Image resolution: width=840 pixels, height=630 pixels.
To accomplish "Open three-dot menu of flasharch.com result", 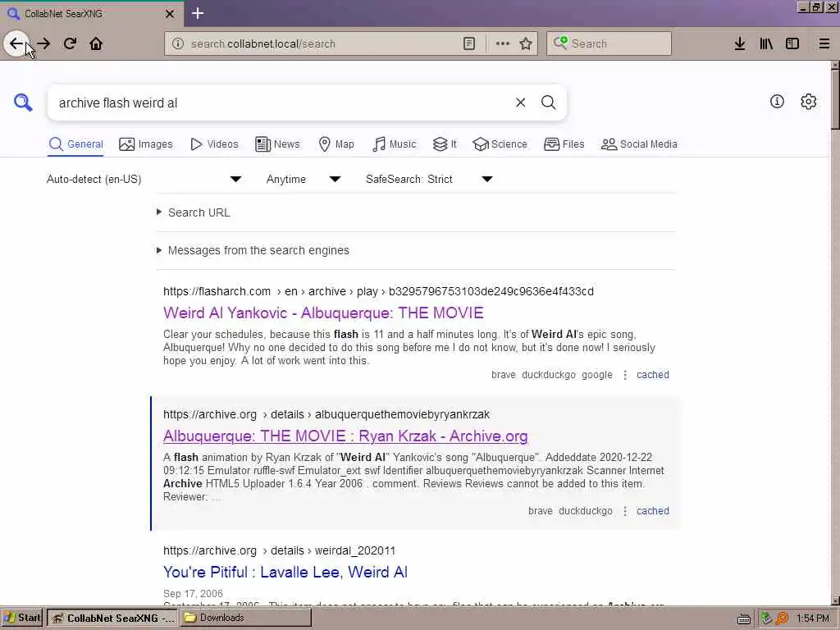I will point(624,375).
